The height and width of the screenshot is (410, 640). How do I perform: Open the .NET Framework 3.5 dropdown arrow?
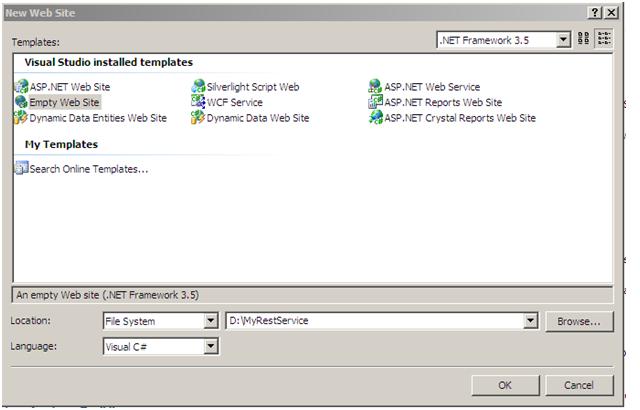point(563,40)
